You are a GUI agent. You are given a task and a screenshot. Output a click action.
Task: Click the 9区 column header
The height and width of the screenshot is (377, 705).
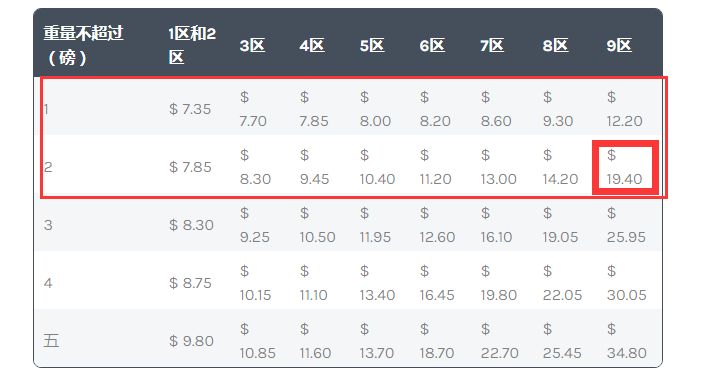pyautogui.click(x=619, y=45)
